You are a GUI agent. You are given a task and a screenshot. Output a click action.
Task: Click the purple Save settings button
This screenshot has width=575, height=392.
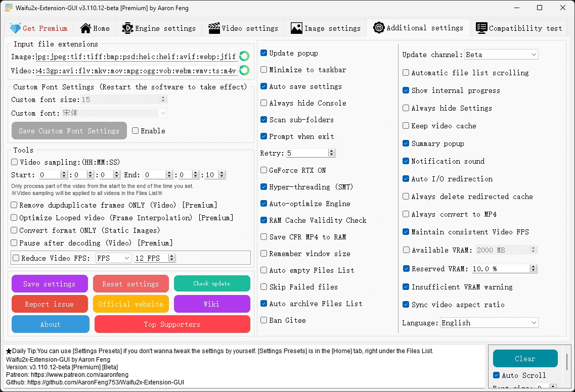pos(50,284)
